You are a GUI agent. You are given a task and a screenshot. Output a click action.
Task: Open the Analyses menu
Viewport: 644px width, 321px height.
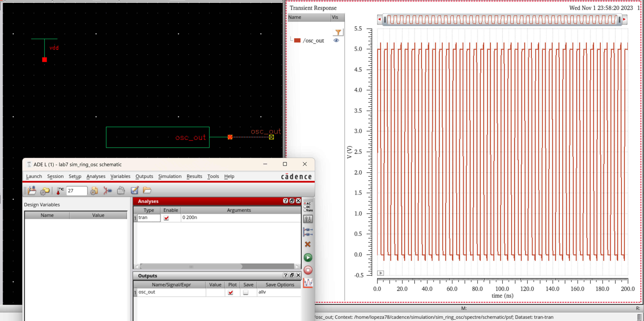(96, 176)
